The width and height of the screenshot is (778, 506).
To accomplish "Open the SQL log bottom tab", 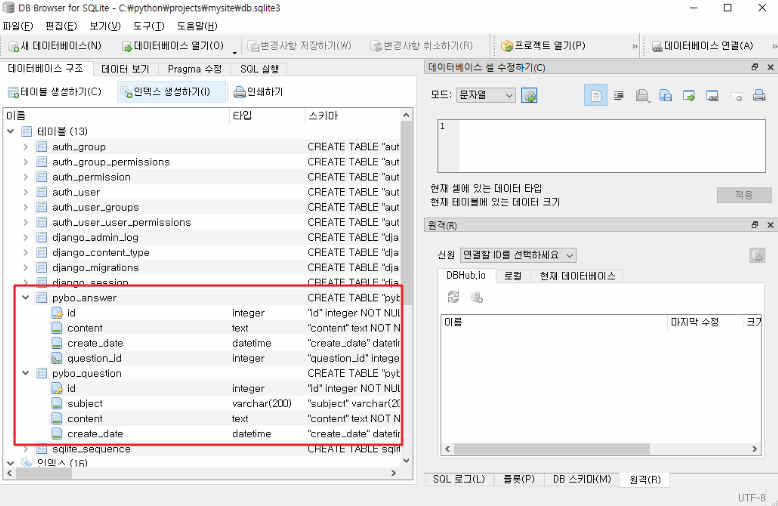I will 459,479.
